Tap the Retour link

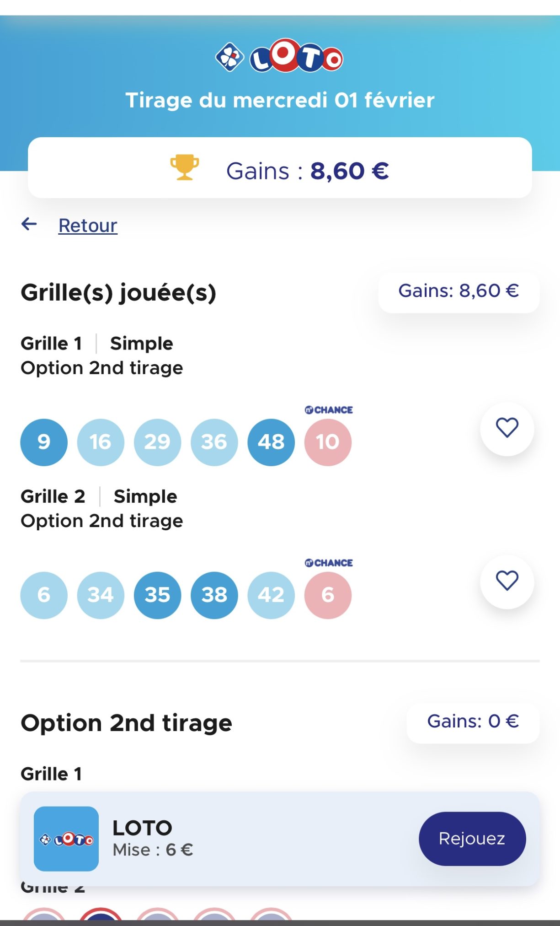[x=88, y=226]
